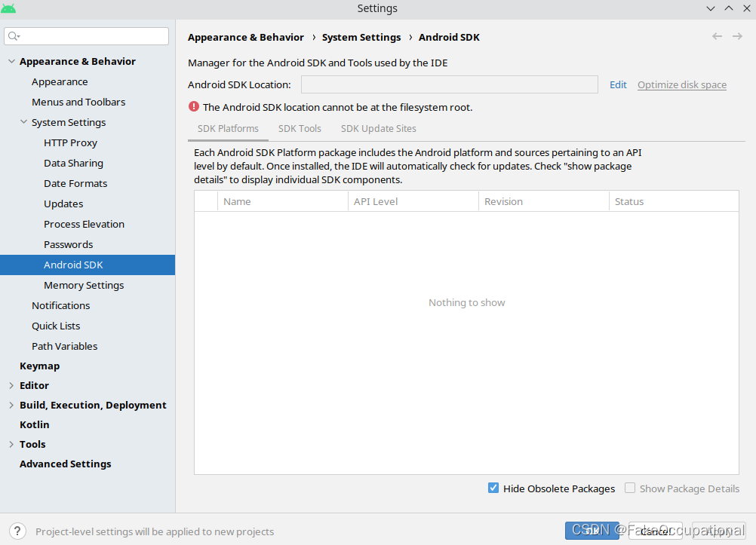Open Menus and Toolbars settings
756x545 pixels.
click(78, 103)
